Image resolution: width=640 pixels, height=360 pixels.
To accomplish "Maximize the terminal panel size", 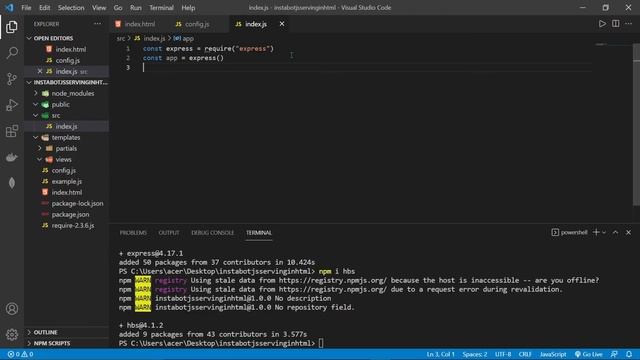I will 616,232.
